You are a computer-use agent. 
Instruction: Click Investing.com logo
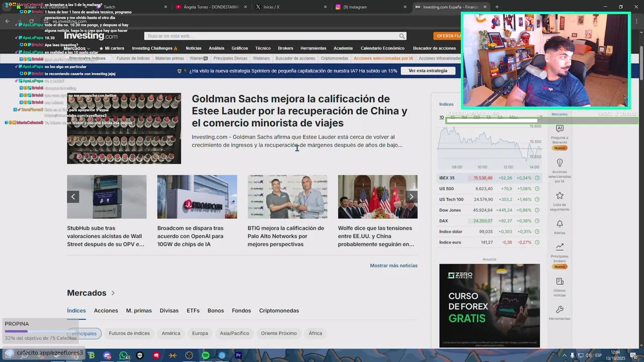tap(91, 36)
